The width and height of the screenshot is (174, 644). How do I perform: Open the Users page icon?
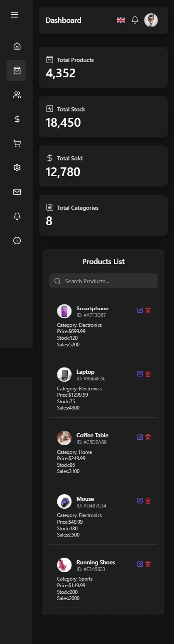[17, 95]
